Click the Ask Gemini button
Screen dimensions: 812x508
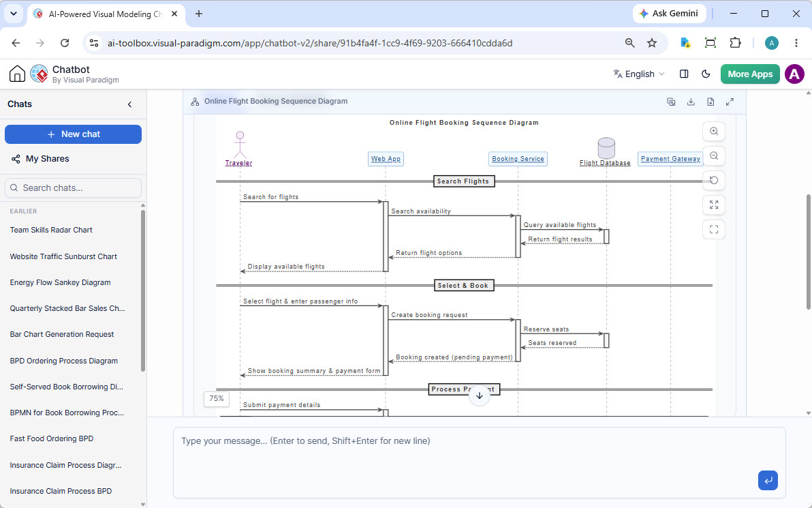tap(669, 14)
